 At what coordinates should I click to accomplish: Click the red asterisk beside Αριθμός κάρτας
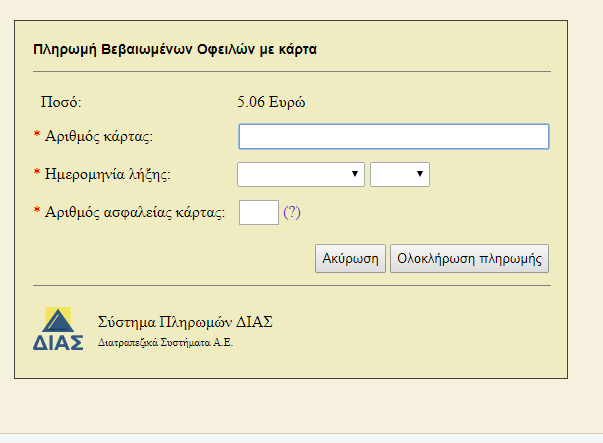click(37, 134)
